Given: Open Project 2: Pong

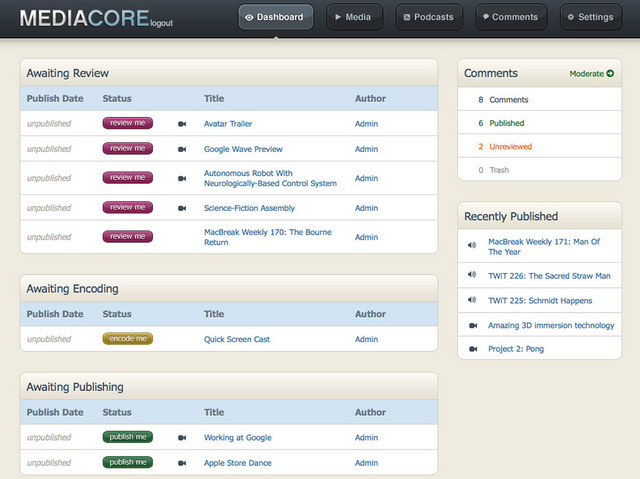Looking at the screenshot, I should (516, 349).
